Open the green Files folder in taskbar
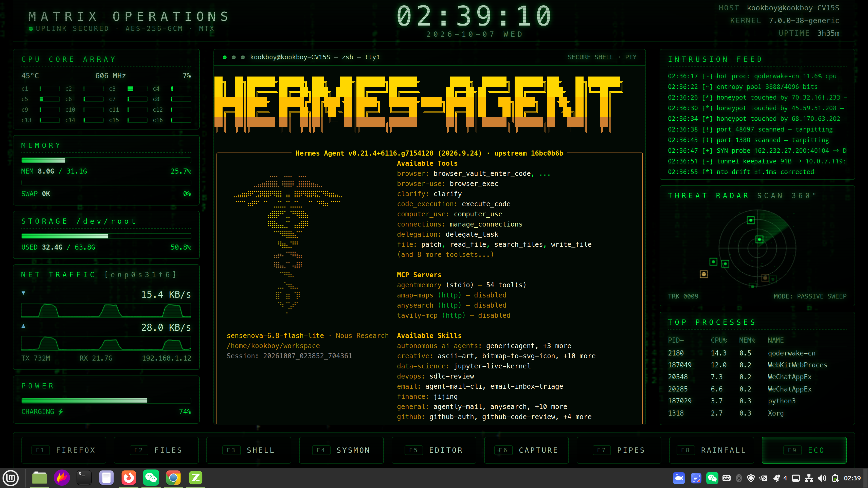The height and width of the screenshot is (488, 868). tap(40, 478)
